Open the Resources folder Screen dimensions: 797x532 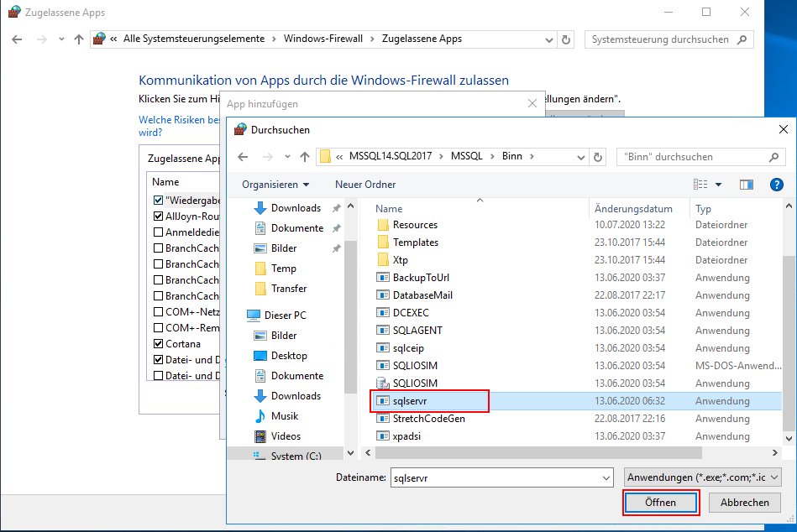(x=415, y=225)
